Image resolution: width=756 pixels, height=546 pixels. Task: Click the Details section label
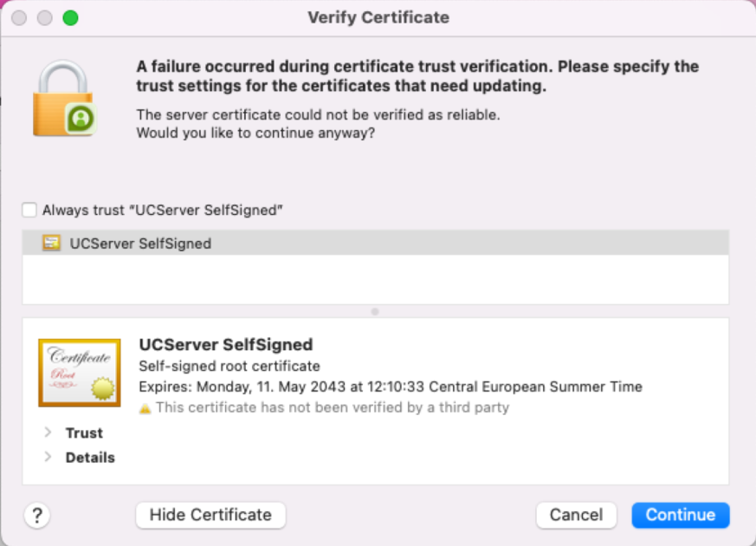[90, 457]
